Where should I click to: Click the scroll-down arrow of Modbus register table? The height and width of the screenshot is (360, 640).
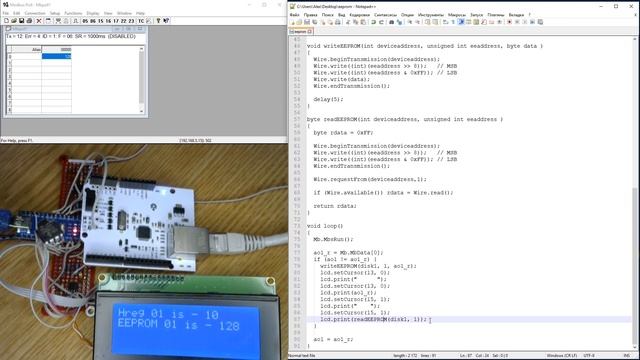tap(142, 111)
